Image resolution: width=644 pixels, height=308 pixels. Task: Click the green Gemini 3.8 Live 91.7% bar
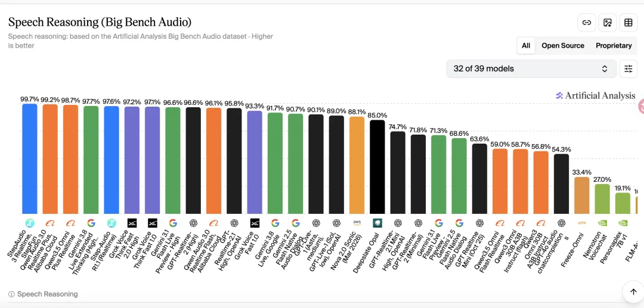[x=275, y=163]
